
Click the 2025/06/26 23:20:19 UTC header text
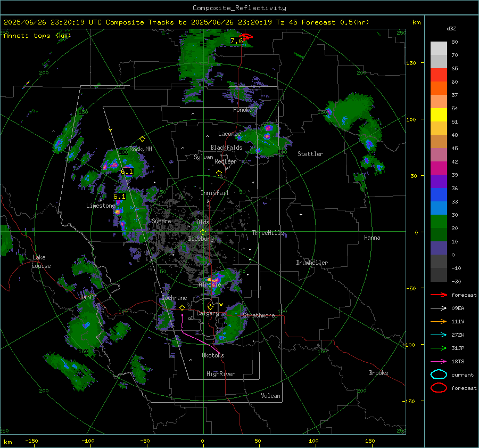tap(53, 22)
